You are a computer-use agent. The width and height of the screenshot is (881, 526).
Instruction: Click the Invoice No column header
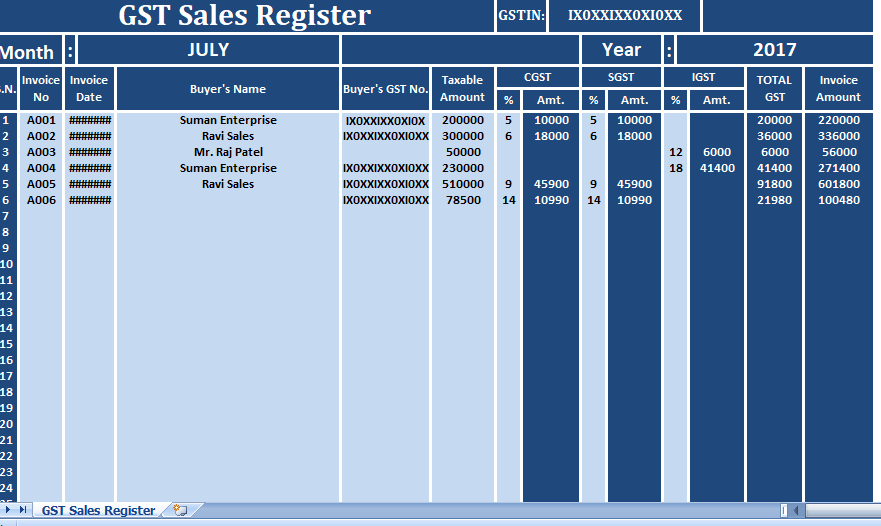click(x=41, y=89)
